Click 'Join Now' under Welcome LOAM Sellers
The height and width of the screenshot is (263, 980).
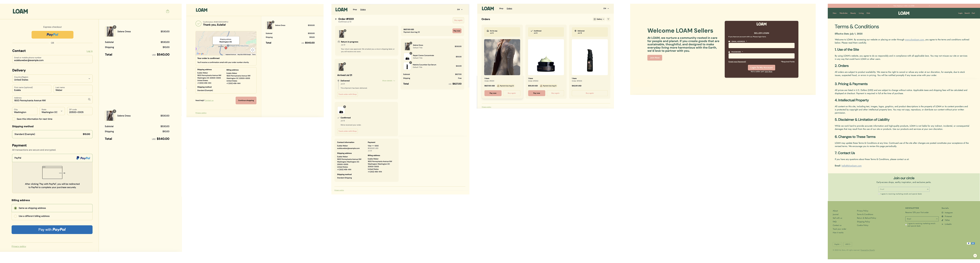[x=654, y=58]
